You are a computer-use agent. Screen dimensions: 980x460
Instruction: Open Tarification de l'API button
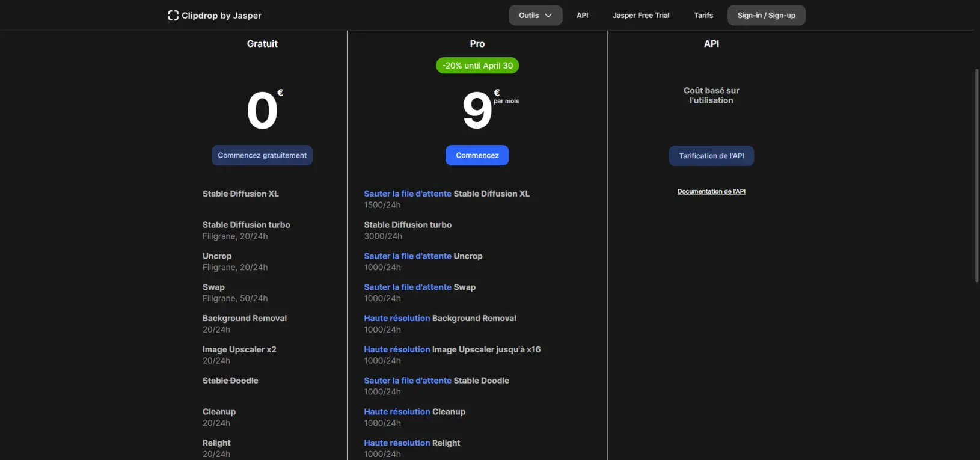(x=711, y=156)
